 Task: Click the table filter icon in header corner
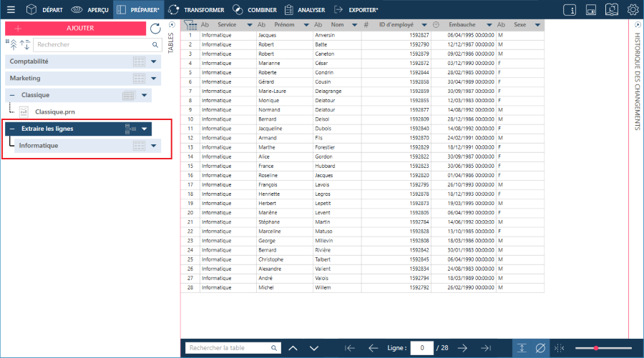click(x=190, y=24)
